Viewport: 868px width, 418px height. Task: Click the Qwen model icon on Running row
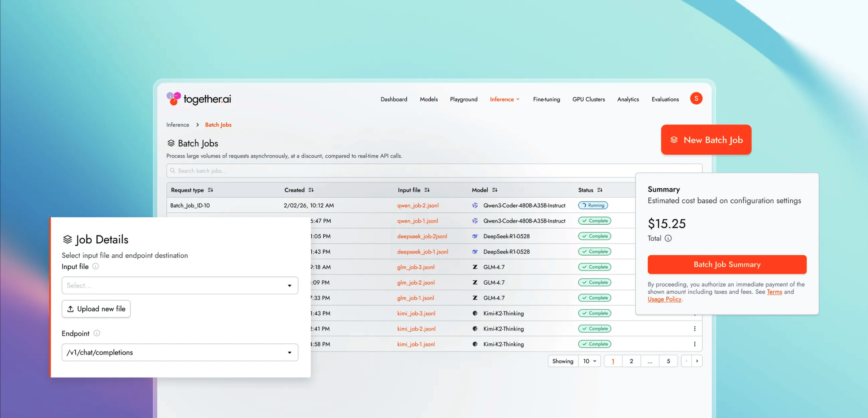pos(475,205)
